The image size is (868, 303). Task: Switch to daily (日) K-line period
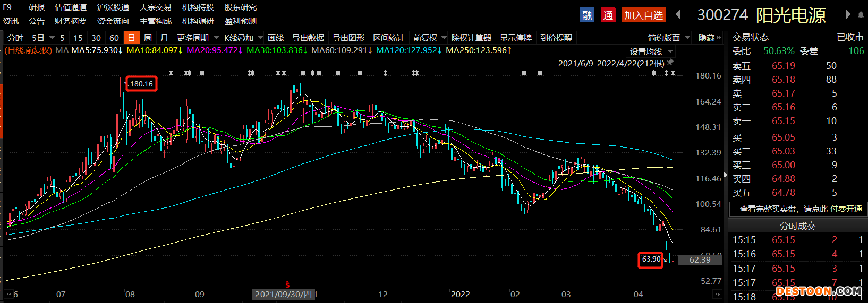coord(131,38)
